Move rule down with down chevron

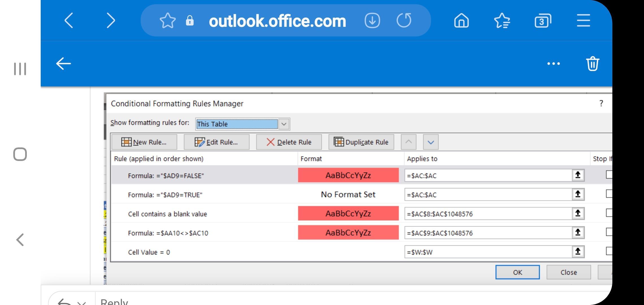coord(430,142)
